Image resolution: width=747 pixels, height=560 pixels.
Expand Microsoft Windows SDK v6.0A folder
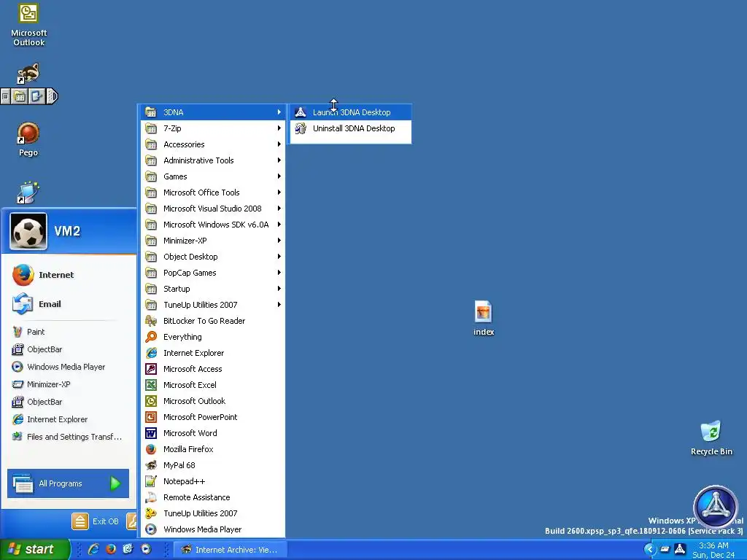213,225
